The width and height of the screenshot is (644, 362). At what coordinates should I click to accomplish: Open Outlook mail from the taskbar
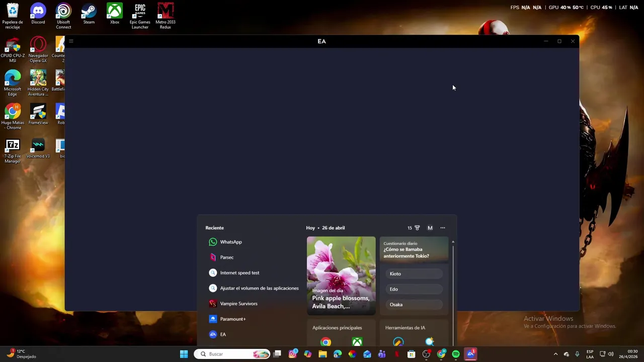367,354
